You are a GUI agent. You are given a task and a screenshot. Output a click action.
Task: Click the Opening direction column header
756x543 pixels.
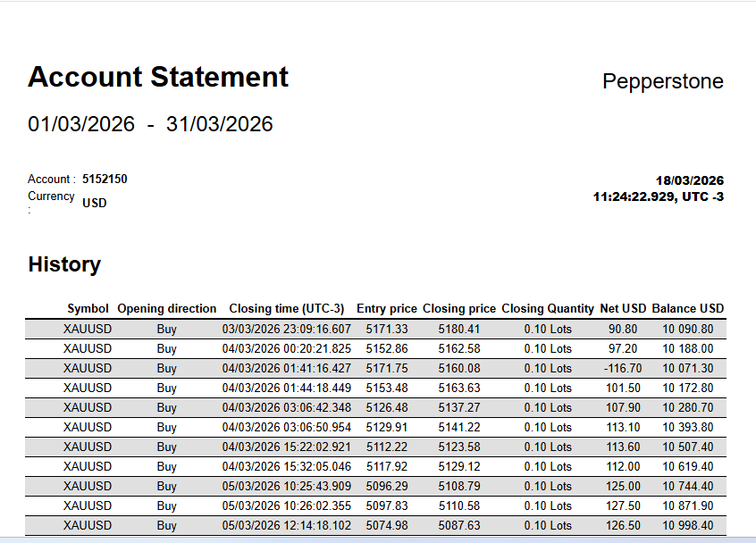(x=167, y=308)
